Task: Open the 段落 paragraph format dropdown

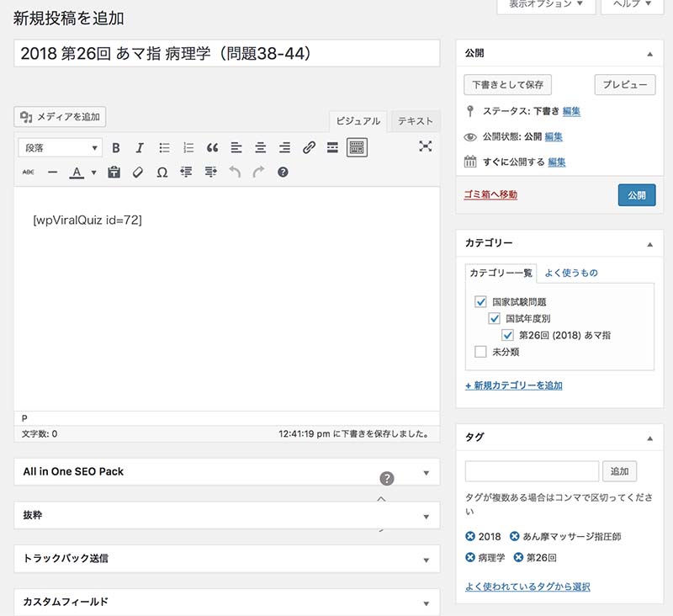Action: (61, 148)
